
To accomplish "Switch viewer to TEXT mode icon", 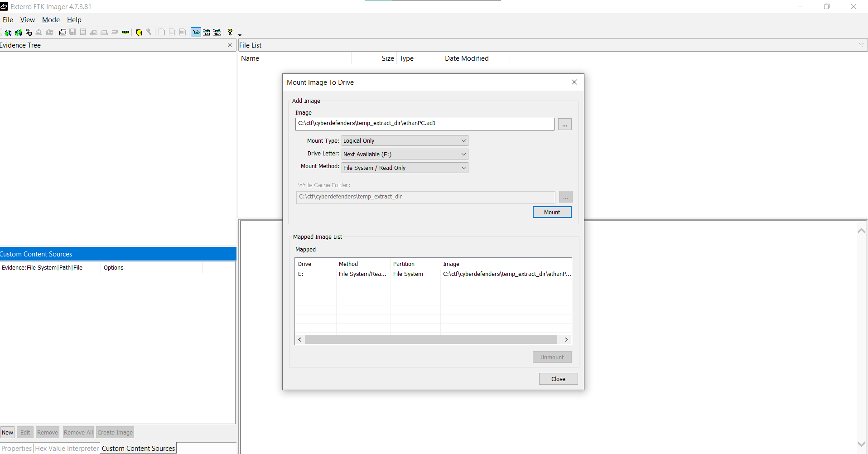I will point(207,32).
